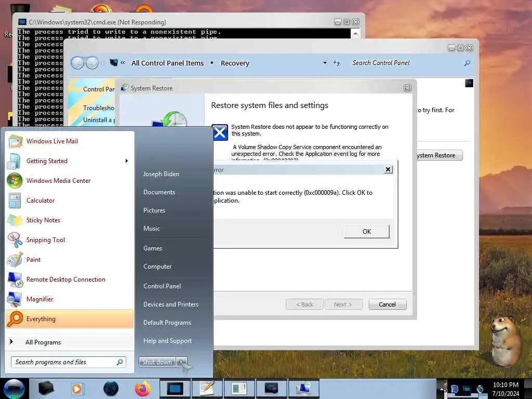This screenshot has height=399, width=532.
Task: Open Help and Support
Action: 167,341
